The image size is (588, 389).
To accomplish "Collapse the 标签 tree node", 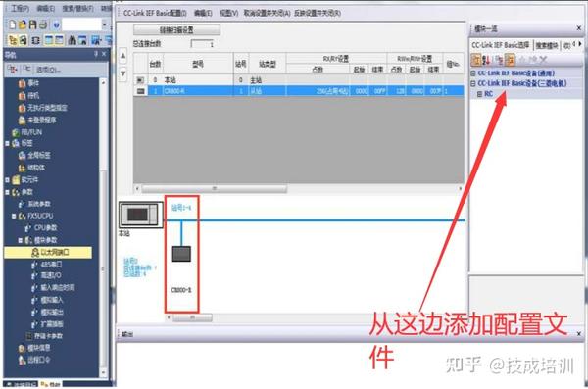I will coord(7,143).
